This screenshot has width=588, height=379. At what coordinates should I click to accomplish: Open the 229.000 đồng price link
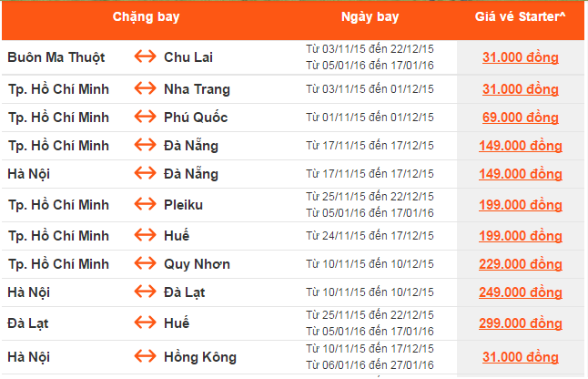(520, 264)
